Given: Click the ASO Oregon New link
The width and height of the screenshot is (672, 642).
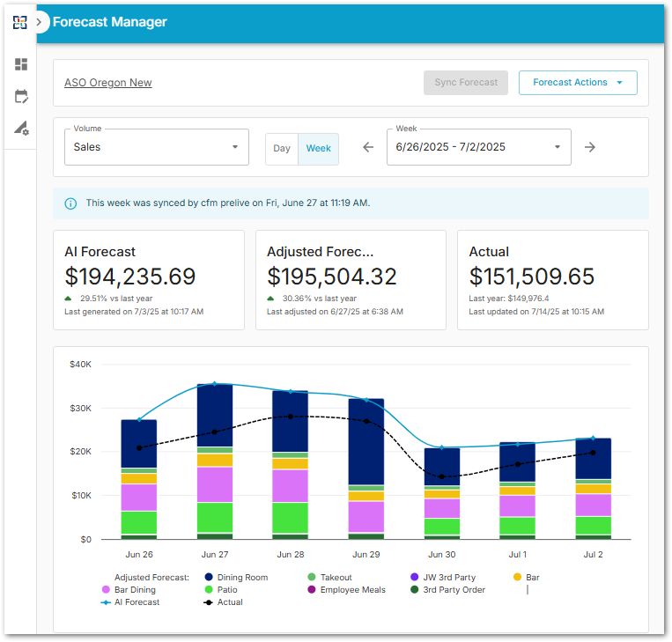Looking at the screenshot, I should (x=107, y=83).
